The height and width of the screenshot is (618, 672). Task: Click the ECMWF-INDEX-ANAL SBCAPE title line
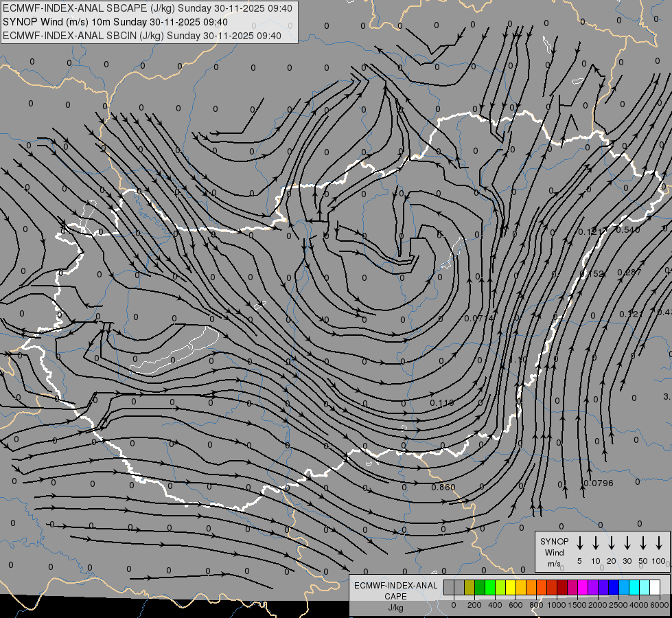click(148, 8)
